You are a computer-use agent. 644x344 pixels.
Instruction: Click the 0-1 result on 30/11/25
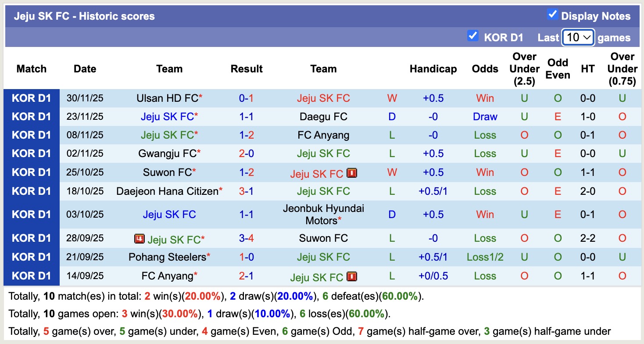[246, 98]
